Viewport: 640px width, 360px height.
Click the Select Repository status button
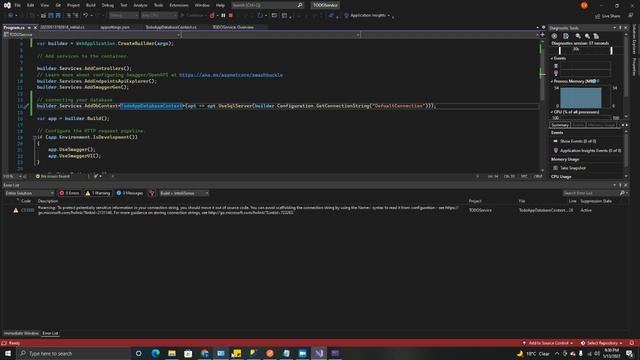point(602,343)
